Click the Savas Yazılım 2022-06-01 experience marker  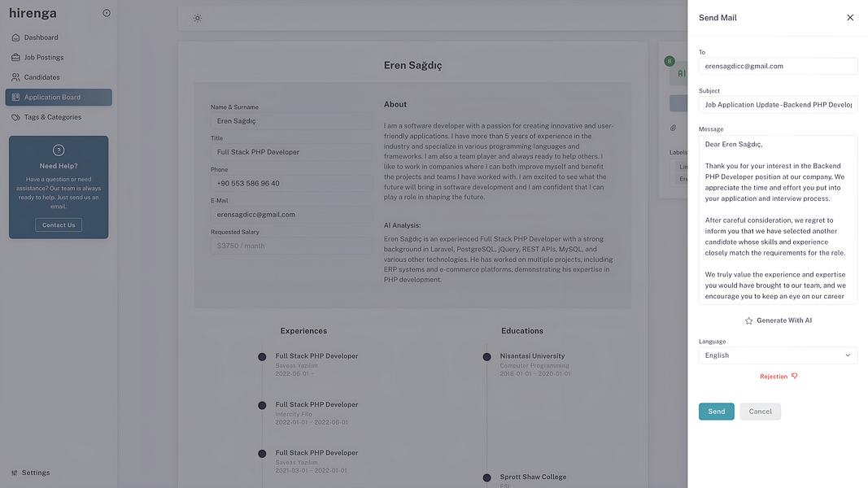point(263,357)
